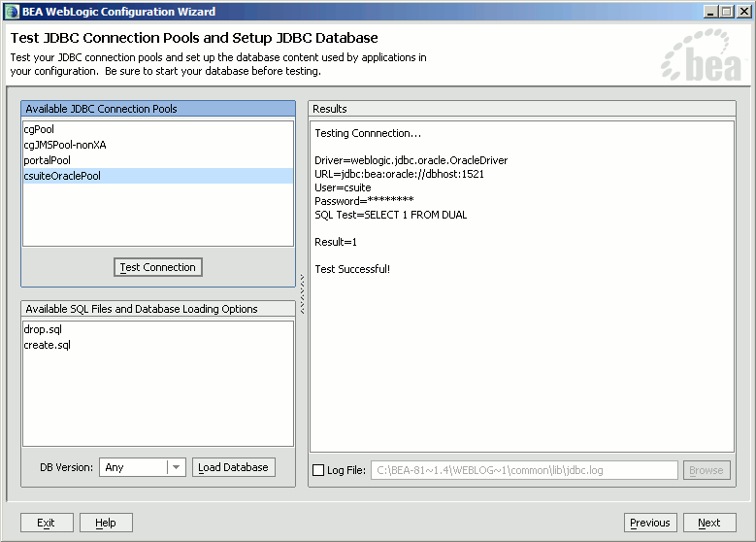Select drop.sql file
Image resolution: width=756 pixels, height=542 pixels.
click(x=157, y=329)
